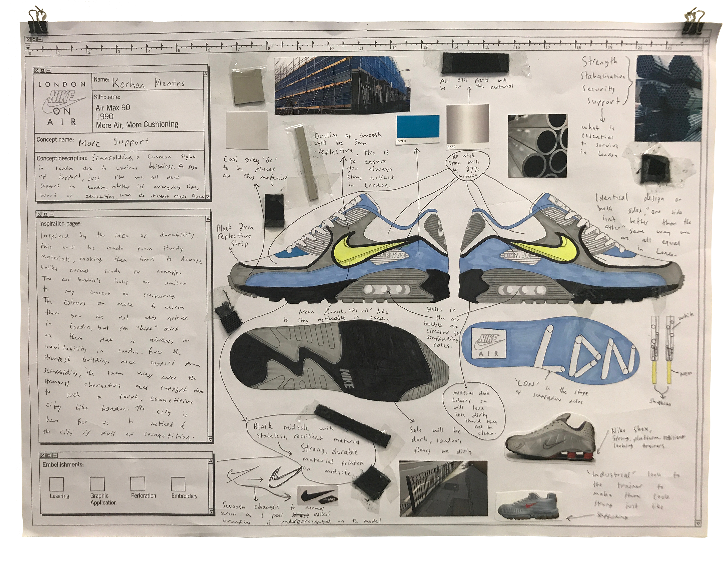Tick the Graphic Application checkbox
Screen dimensions: 728x570
[x=97, y=484]
